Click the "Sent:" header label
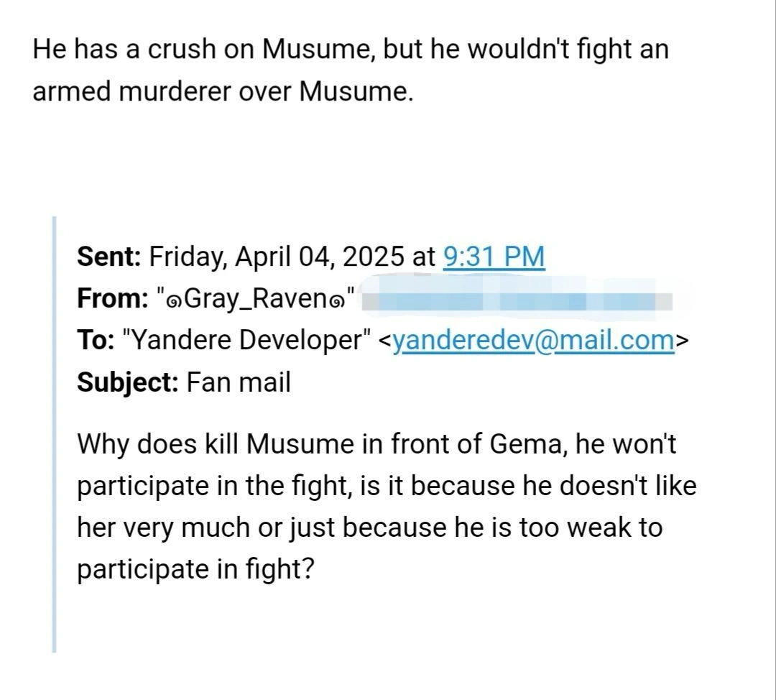The image size is (776, 700). click(108, 257)
